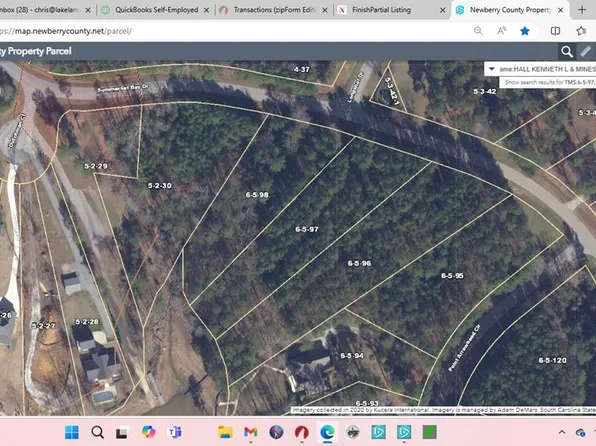The image size is (596, 446).
Task: Click the blue favorites star icon
Action: (525, 31)
